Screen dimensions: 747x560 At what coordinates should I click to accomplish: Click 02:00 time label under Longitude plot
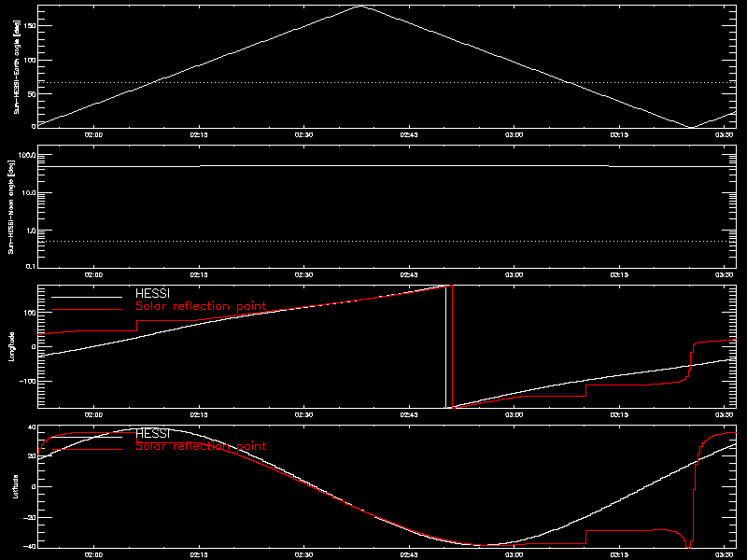pyautogui.click(x=94, y=414)
